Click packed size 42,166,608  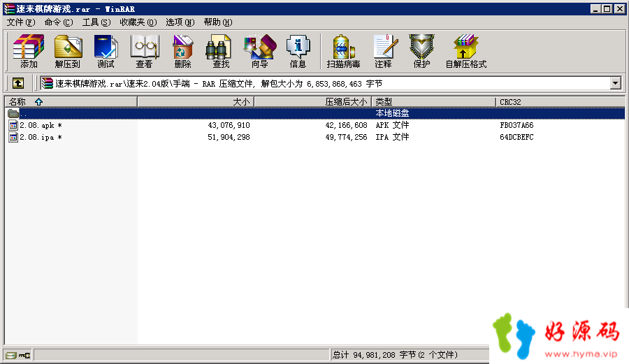point(346,126)
